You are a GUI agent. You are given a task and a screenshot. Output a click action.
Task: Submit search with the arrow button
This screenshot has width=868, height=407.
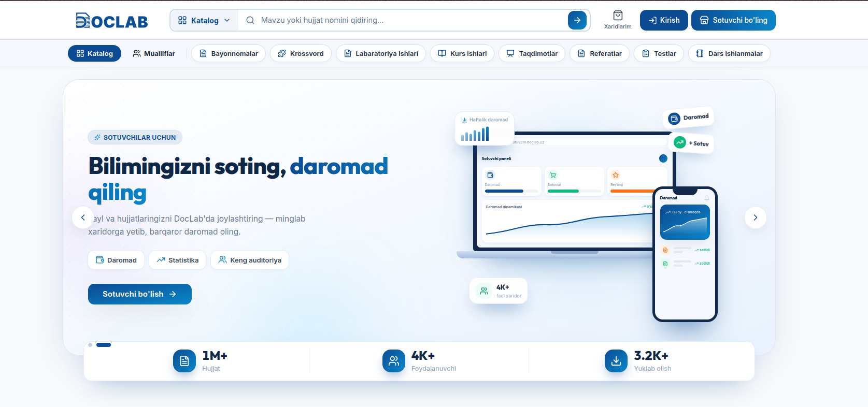coord(577,20)
